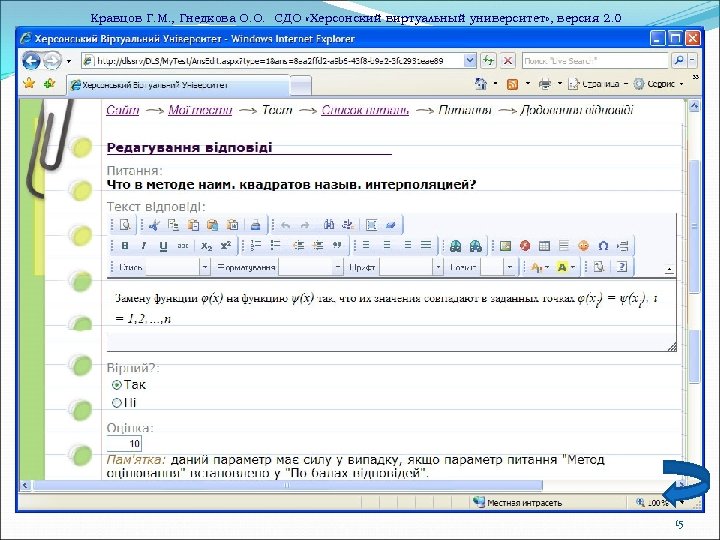The width and height of the screenshot is (720, 540).
Task: Remove formatting with the eraser icon
Action: 391,225
